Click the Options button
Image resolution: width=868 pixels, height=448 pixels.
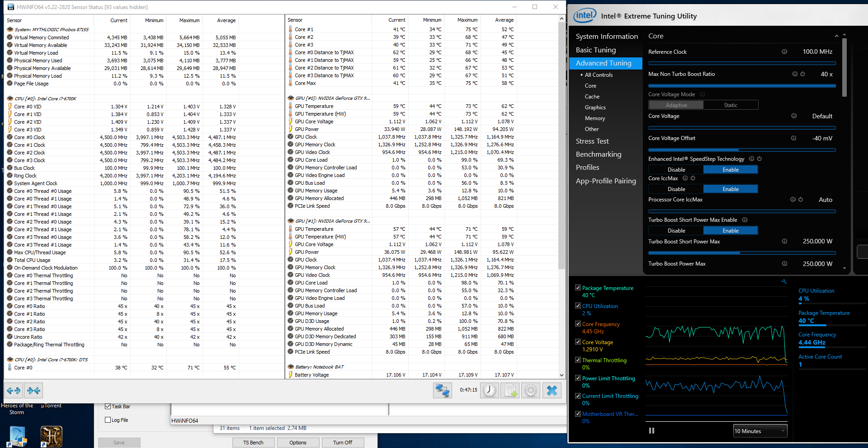point(298,443)
